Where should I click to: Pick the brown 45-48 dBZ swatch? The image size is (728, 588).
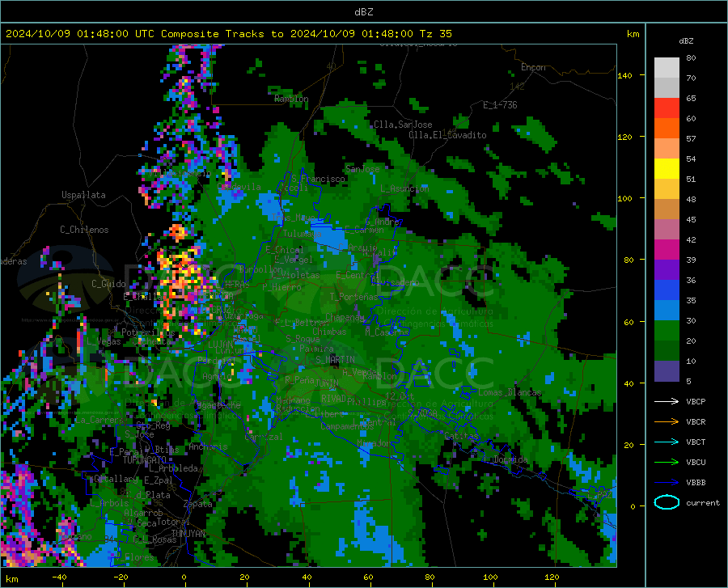[x=667, y=209]
